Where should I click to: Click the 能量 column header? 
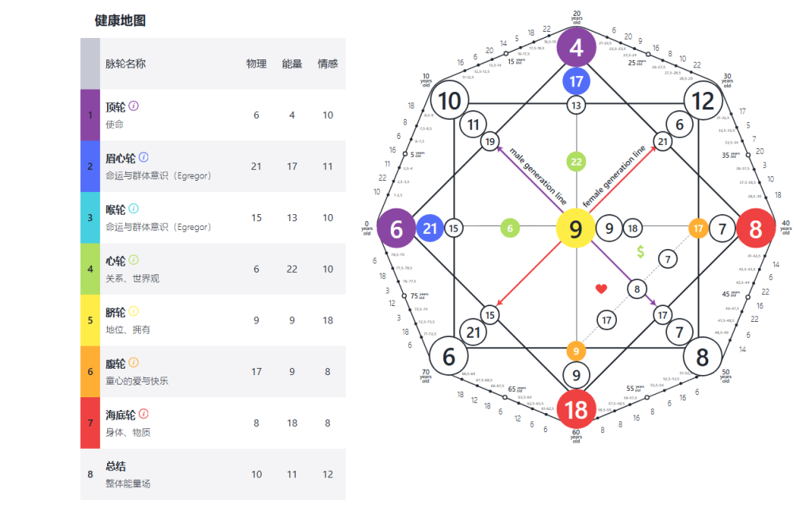(x=292, y=63)
